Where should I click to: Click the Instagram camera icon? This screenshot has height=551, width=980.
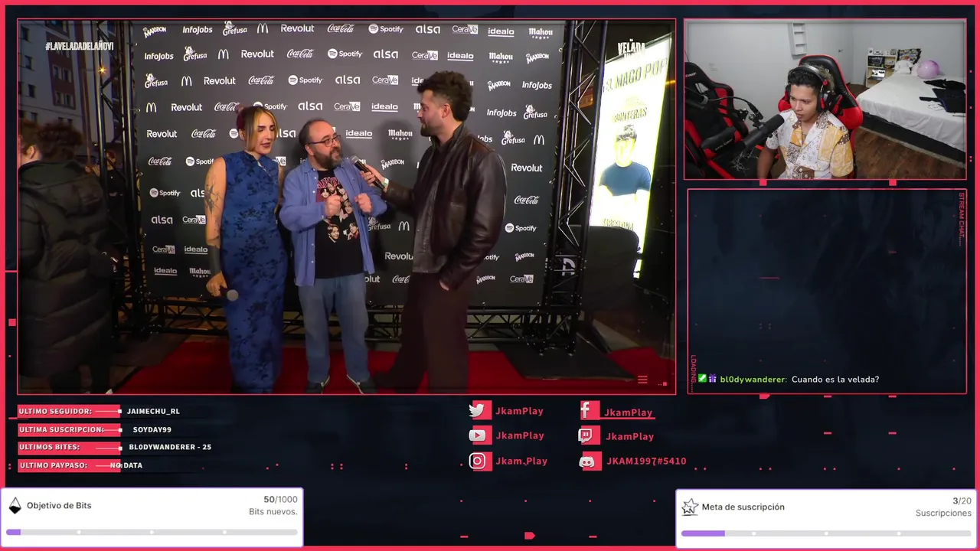pyautogui.click(x=480, y=461)
